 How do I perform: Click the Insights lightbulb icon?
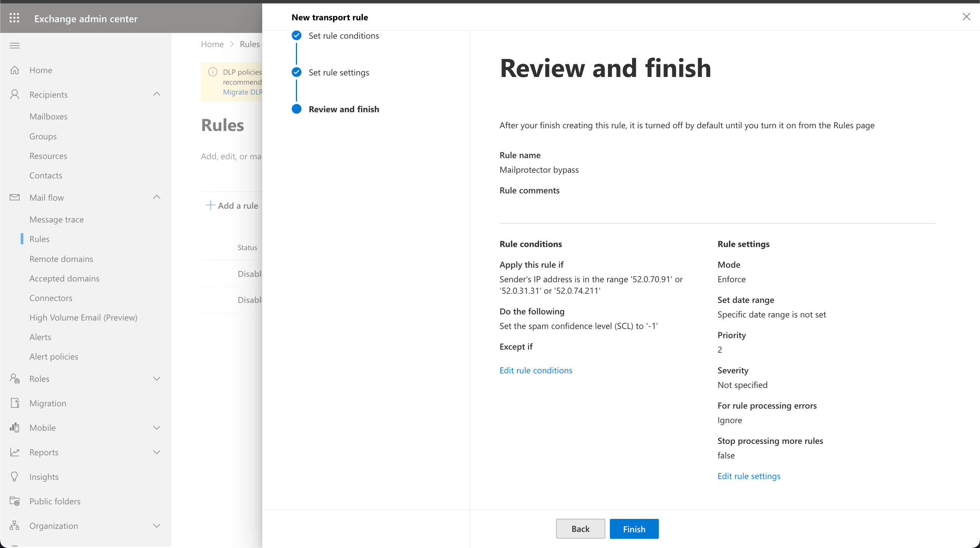[15, 477]
